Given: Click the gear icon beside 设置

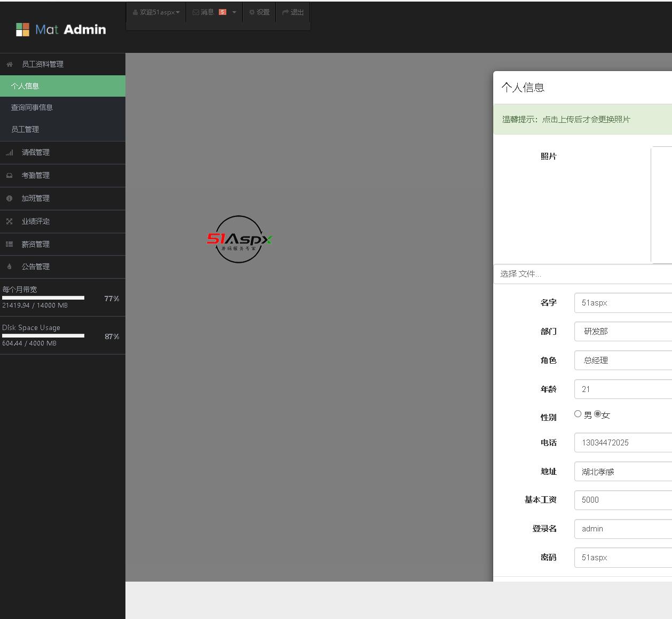Looking at the screenshot, I should [252, 12].
